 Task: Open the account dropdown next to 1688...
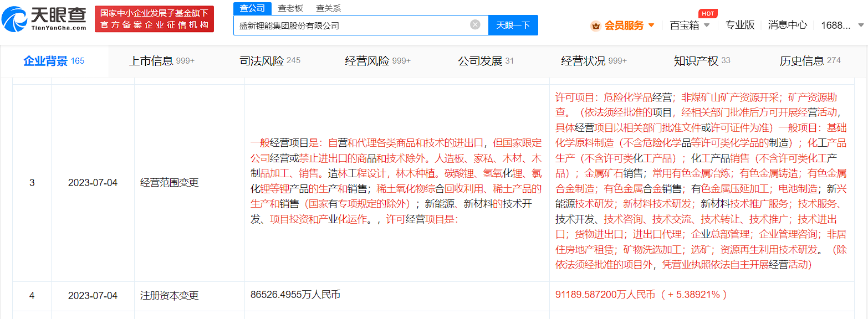coord(861,25)
